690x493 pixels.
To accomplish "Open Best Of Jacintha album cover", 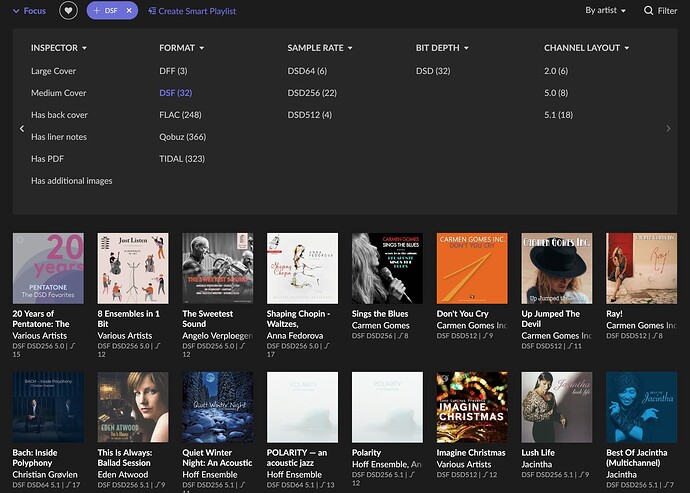I will 642,407.
